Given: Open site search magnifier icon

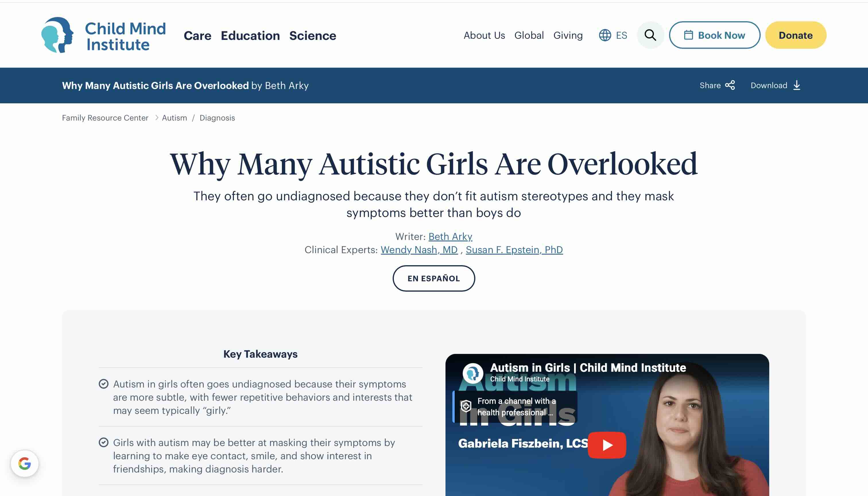Looking at the screenshot, I should pyautogui.click(x=650, y=35).
